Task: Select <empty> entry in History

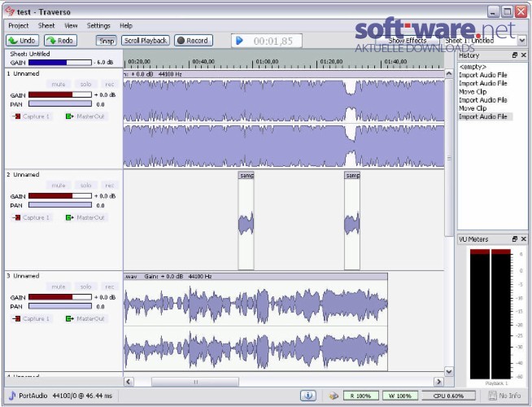Action: coord(473,67)
